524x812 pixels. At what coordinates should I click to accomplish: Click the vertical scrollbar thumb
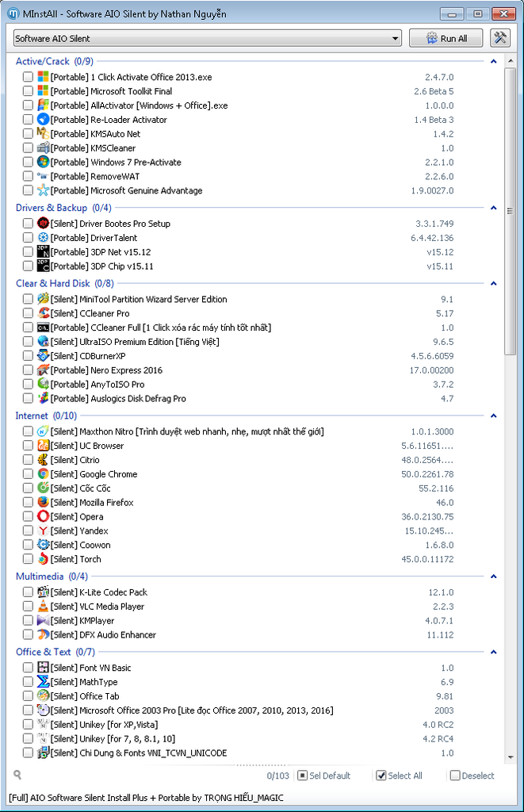[x=511, y=211]
